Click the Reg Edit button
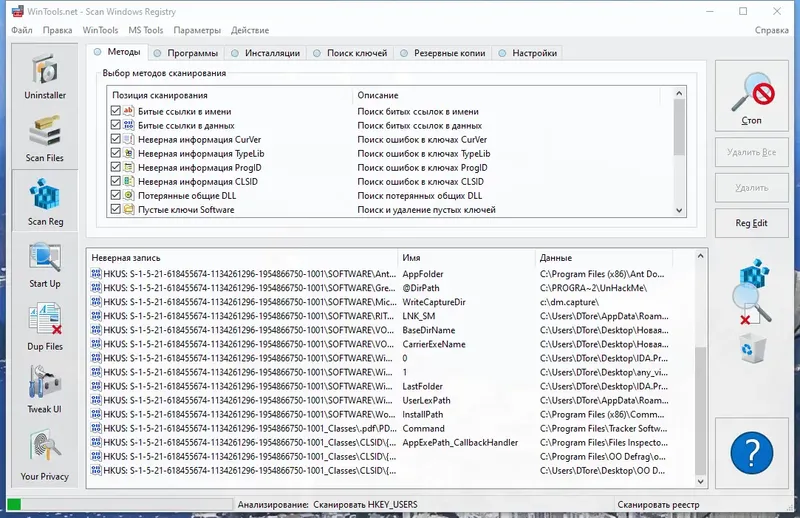Screen dimensions: 800x518 click(752, 223)
